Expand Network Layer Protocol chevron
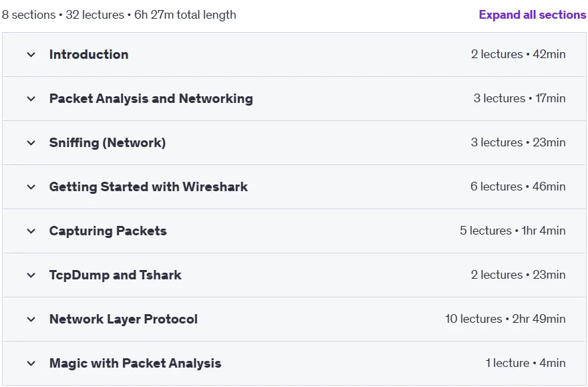This screenshot has width=588, height=387. [x=31, y=319]
